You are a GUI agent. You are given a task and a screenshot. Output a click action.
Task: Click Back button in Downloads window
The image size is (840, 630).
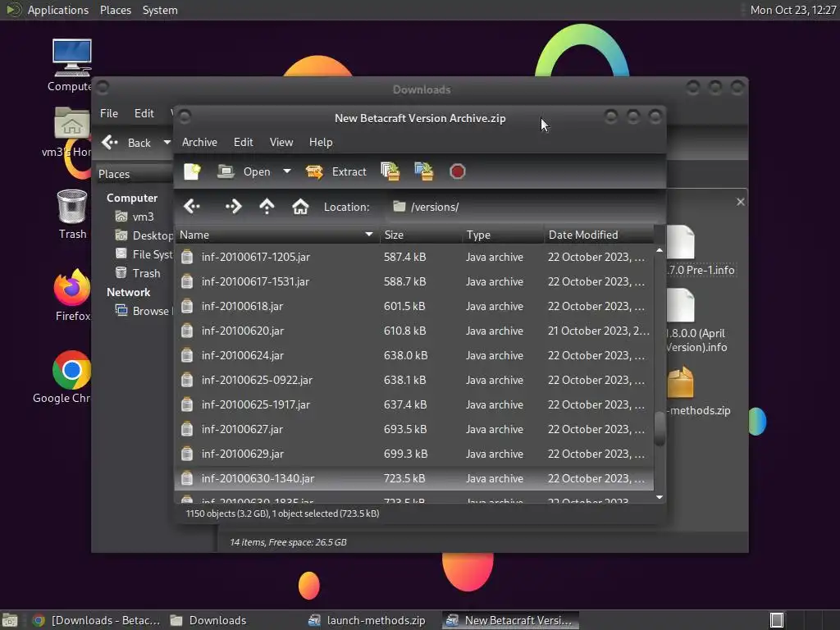click(x=127, y=143)
